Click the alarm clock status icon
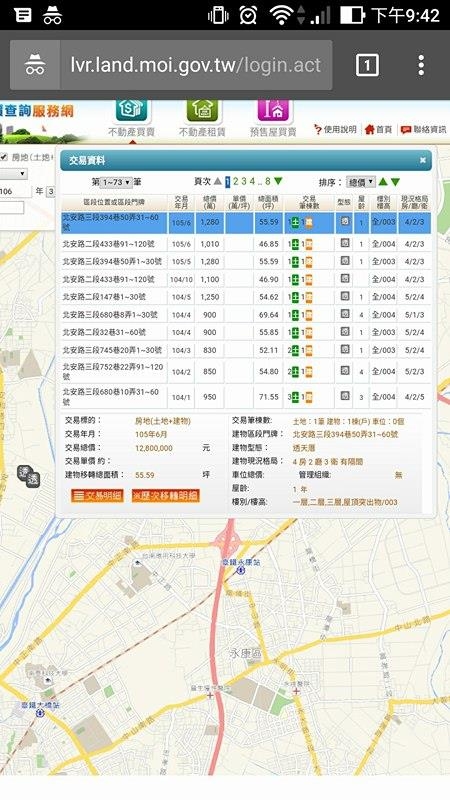This screenshot has height=800, width=450. (x=248, y=15)
